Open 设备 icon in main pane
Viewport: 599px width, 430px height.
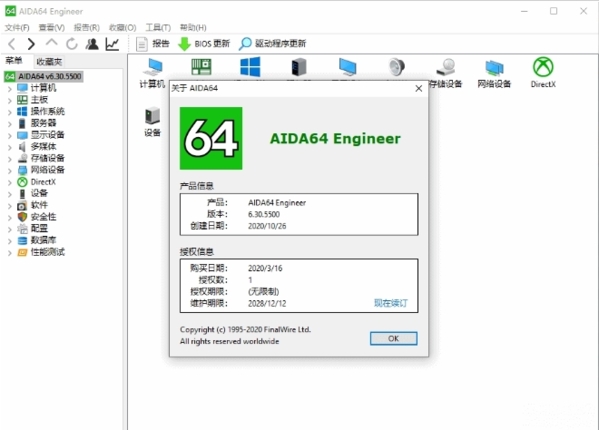coord(152,122)
